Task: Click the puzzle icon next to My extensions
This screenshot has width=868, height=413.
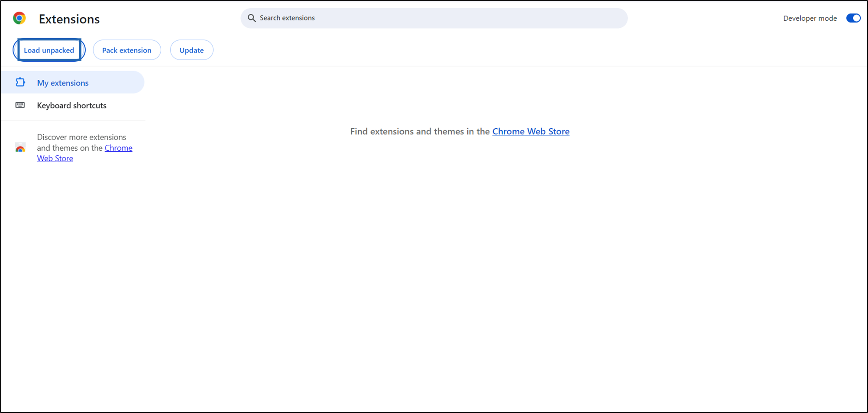Action: [x=20, y=82]
